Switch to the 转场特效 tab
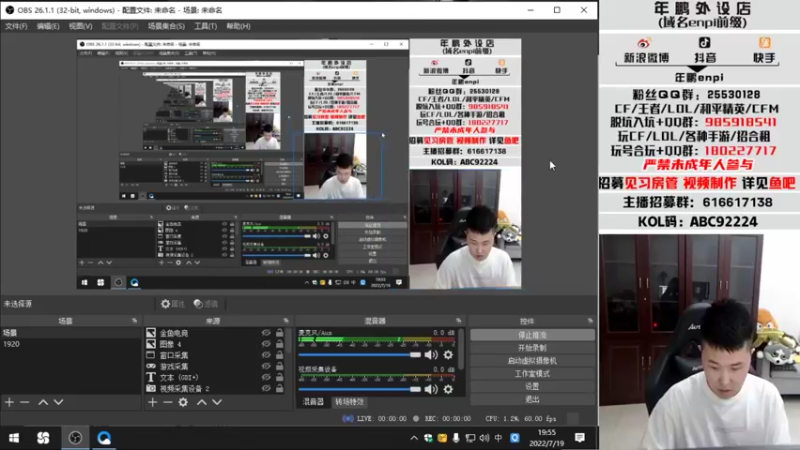800x450 pixels. 349,402
